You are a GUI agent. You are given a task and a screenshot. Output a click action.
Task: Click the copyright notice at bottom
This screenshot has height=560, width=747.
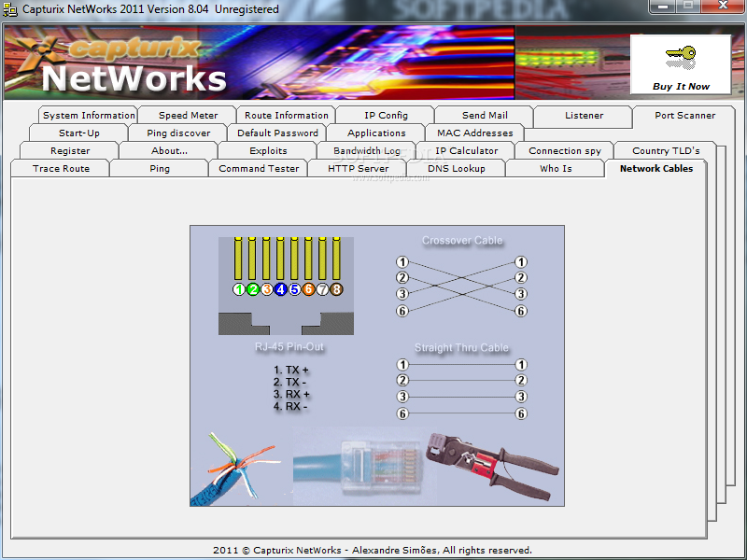pos(373,550)
